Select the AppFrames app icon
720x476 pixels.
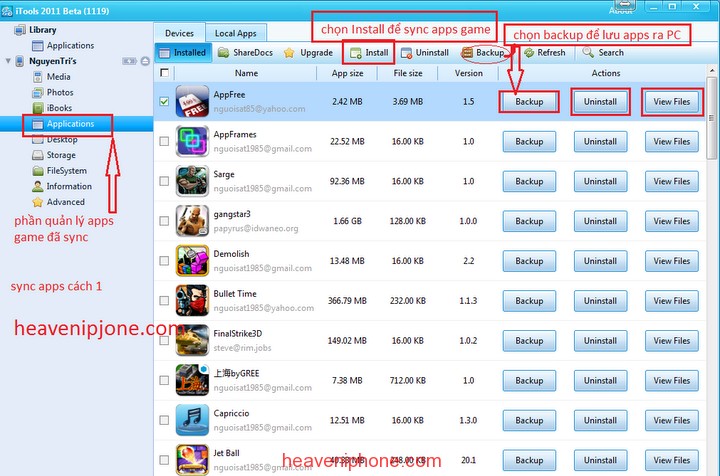pos(192,141)
